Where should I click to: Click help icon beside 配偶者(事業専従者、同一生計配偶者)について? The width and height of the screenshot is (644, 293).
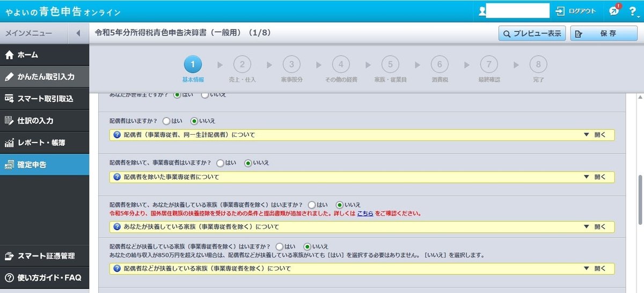(117, 135)
